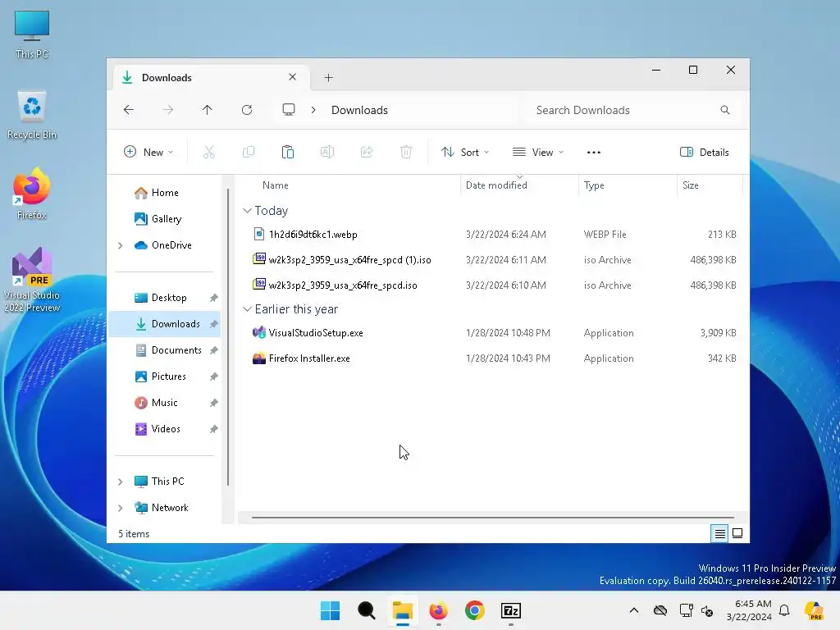The width and height of the screenshot is (840, 630).
Task: Click the Rename icon in toolbar
Action: click(327, 152)
